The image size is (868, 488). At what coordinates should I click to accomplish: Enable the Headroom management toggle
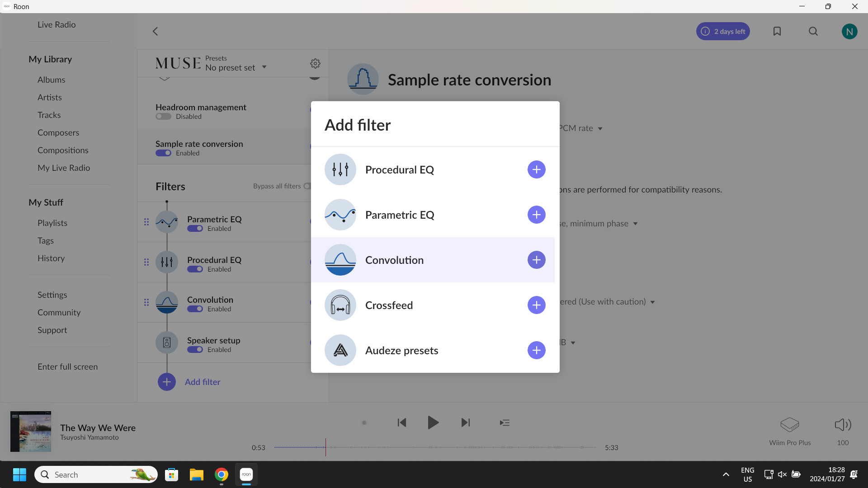pos(163,116)
